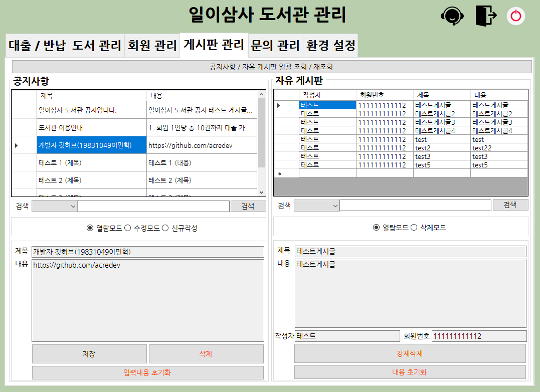This screenshot has height=392, width=540.
Task: Click the 삭제 button
Action: [206, 354]
